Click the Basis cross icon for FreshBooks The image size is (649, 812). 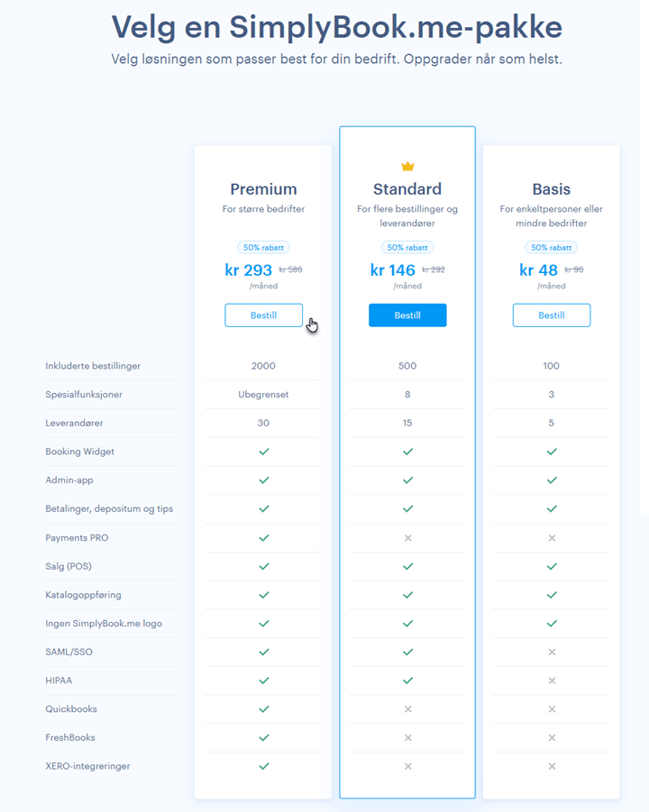553,737
